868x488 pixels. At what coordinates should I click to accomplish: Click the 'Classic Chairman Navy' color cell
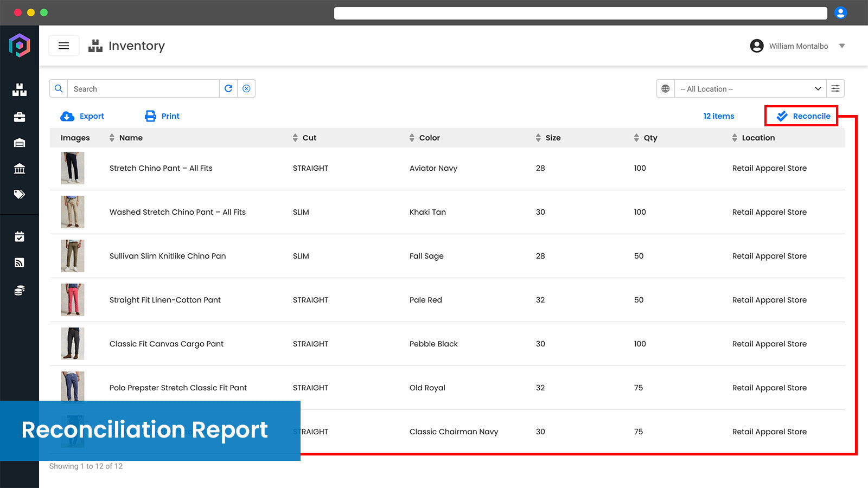click(x=454, y=432)
